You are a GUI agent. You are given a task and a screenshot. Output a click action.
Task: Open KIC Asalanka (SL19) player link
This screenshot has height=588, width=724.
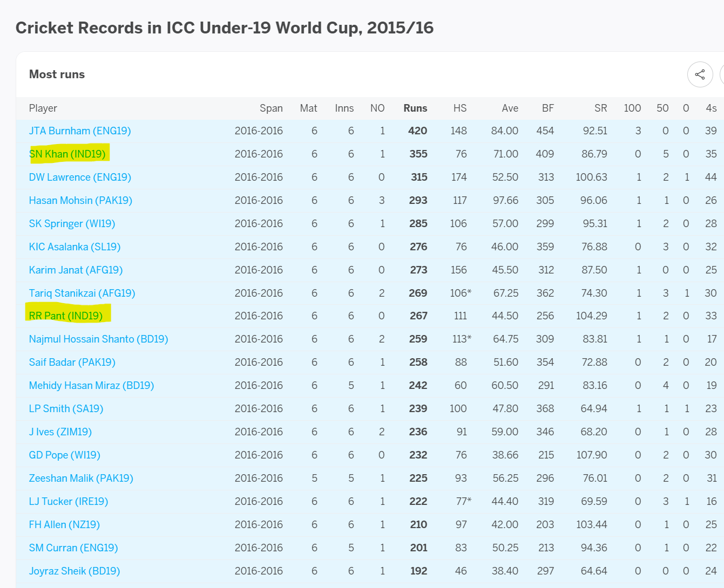click(75, 247)
